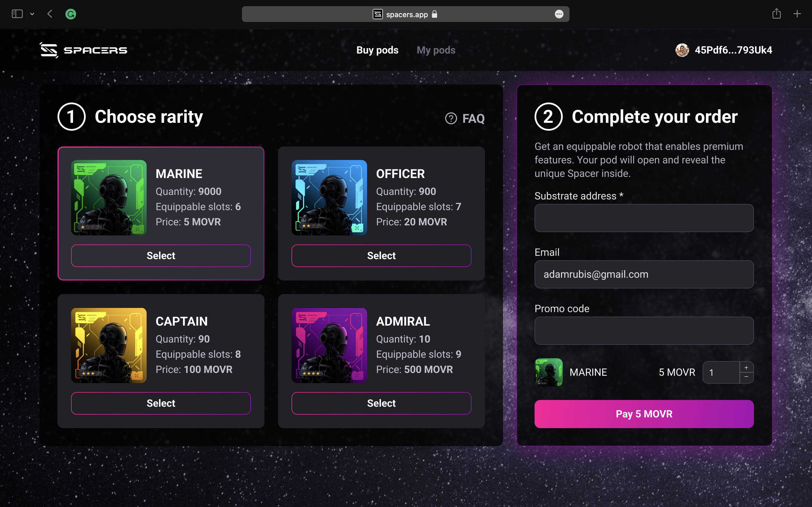The width and height of the screenshot is (812, 507).
Task: Open new tab with plus icon
Action: coord(797,14)
